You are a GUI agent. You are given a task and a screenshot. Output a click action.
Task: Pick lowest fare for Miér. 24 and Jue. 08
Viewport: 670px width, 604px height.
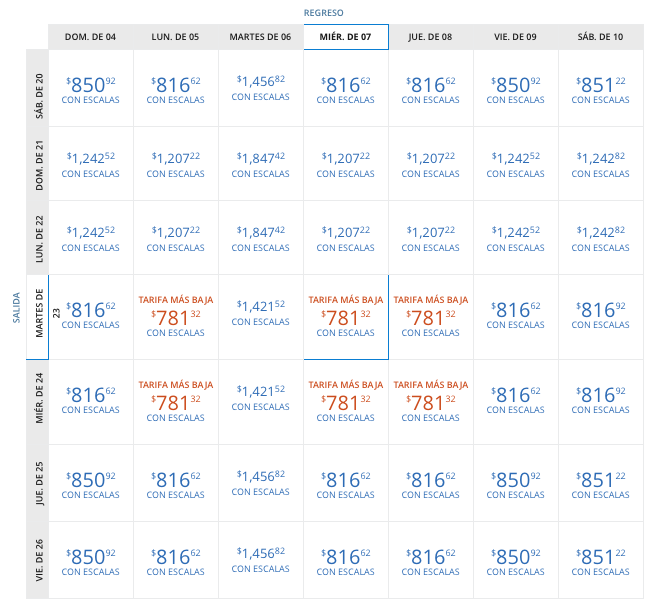(430, 401)
